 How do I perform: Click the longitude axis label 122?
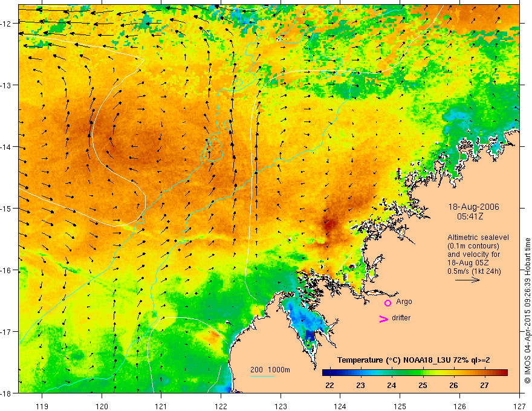221,406
